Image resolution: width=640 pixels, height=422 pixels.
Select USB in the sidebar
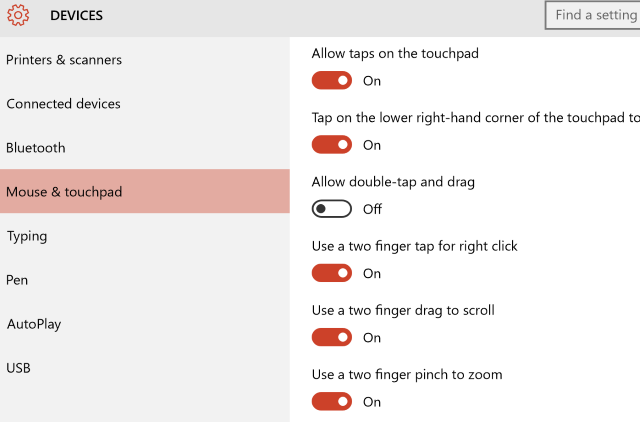tap(19, 368)
